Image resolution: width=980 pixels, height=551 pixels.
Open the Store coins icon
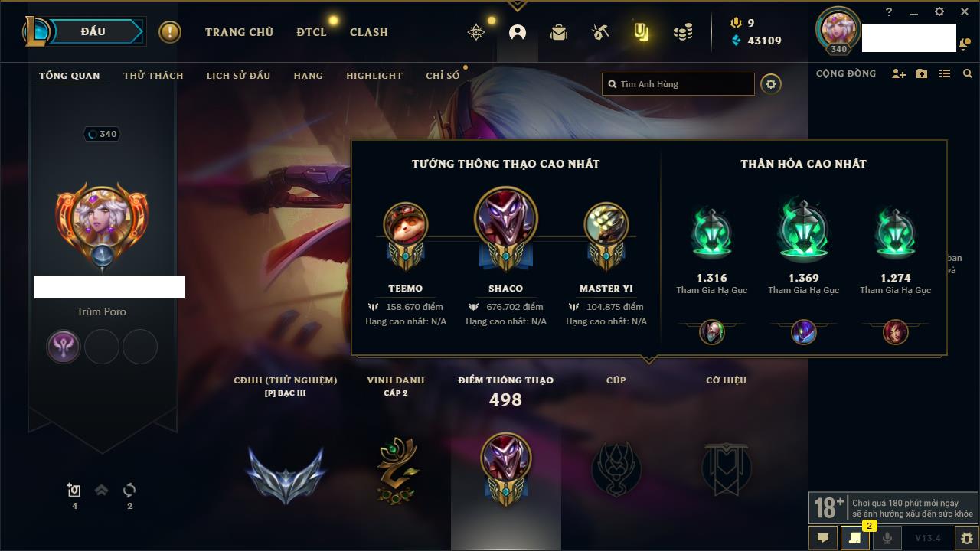click(x=683, y=32)
